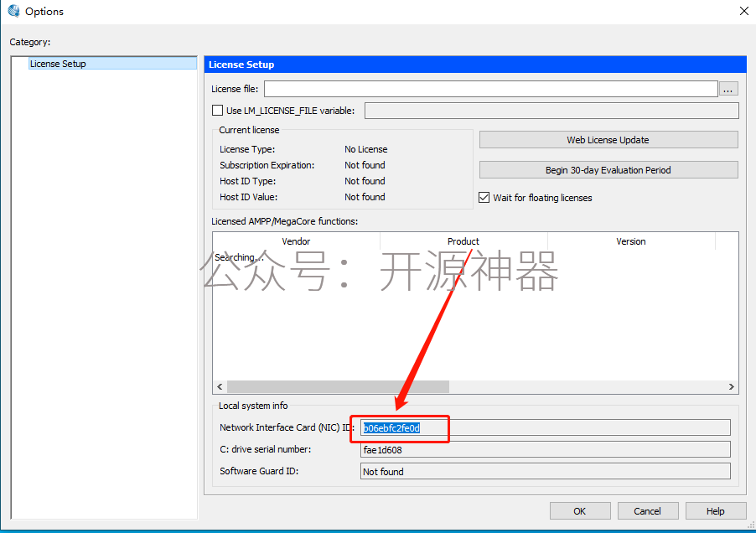This screenshot has height=533, width=756.
Task: Open Help for the Options dialog
Action: coord(716,511)
